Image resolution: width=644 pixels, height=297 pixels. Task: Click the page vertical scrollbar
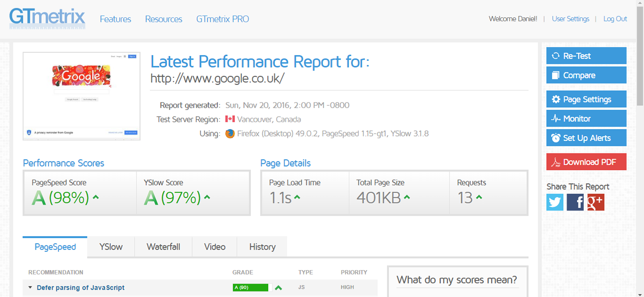640,57
